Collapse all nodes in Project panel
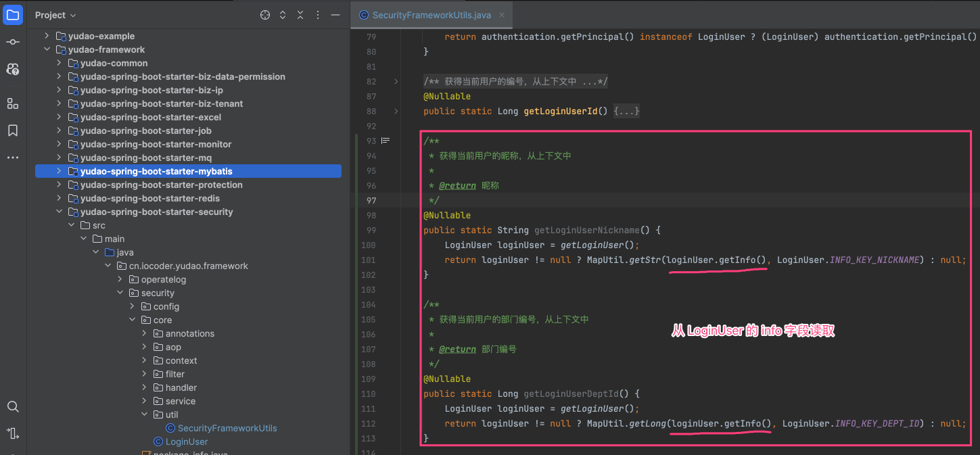The width and height of the screenshot is (980, 455). (300, 15)
